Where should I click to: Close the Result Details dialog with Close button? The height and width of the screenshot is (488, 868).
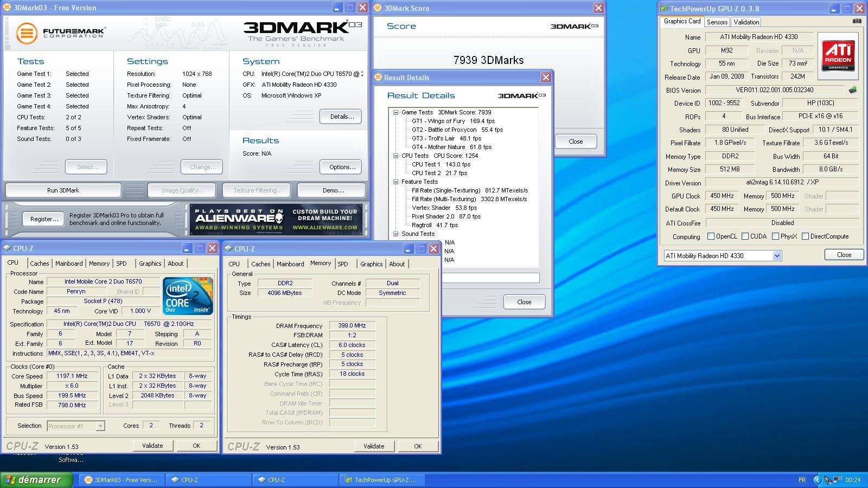[524, 302]
